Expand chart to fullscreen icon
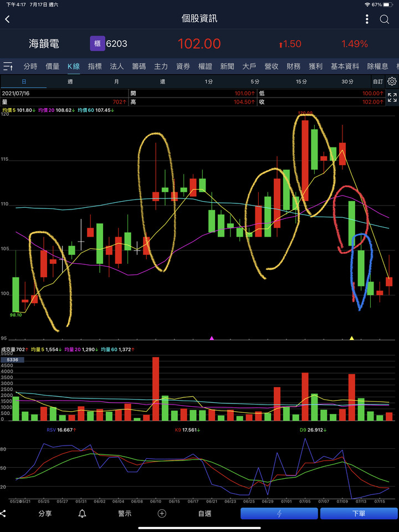This screenshot has width=399, height=532. click(392, 98)
